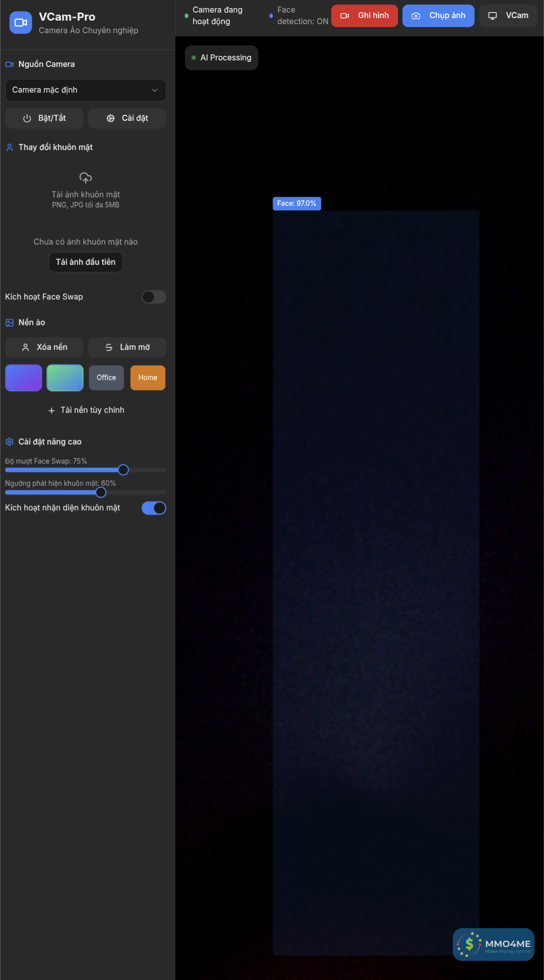Click the Camera Ảo Chuyên nghiệp subtitle
This screenshot has width=544, height=980.
[89, 31]
